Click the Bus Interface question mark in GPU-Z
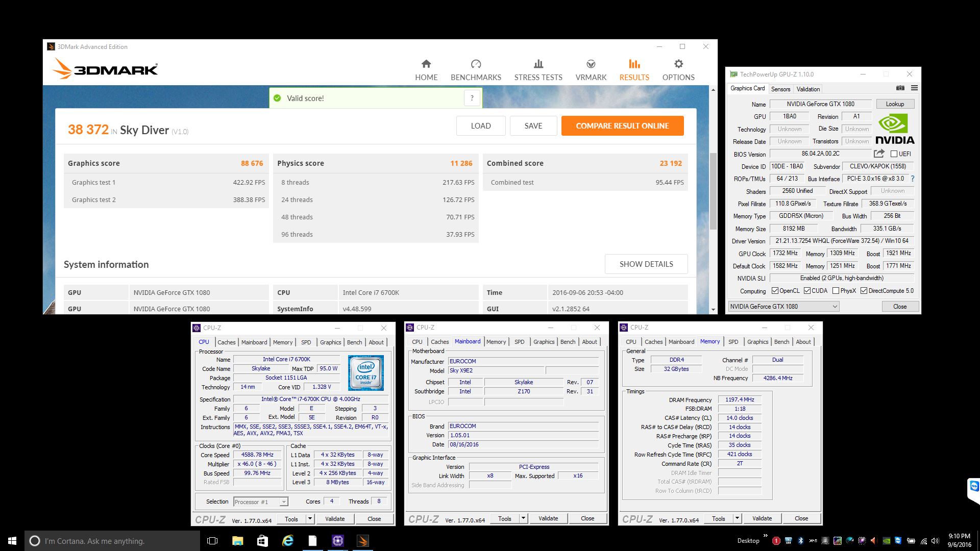This screenshot has height=551, width=980. (913, 179)
